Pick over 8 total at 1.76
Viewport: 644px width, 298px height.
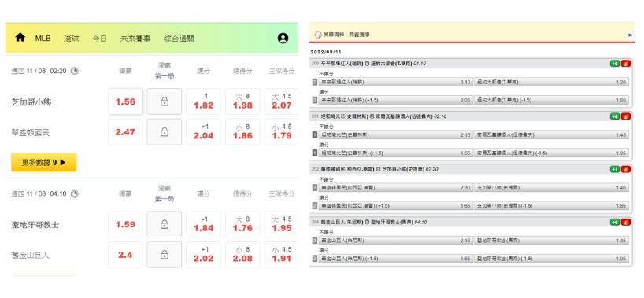(x=242, y=224)
